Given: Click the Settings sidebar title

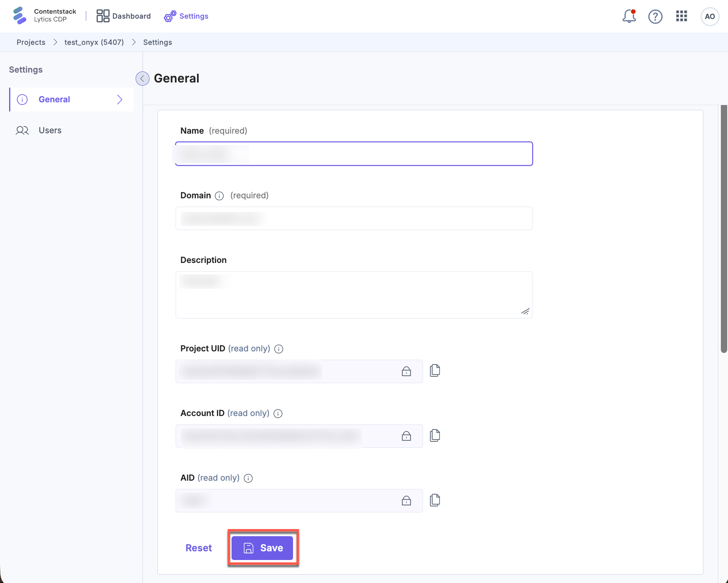Looking at the screenshot, I should [26, 70].
